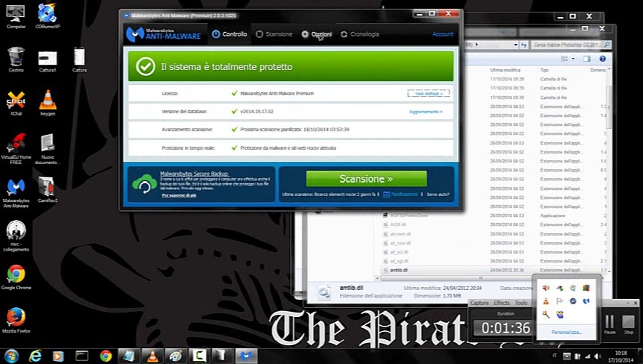Click the Malwarebytes icon in tray popup
The image size is (643, 364).
[x=586, y=301]
